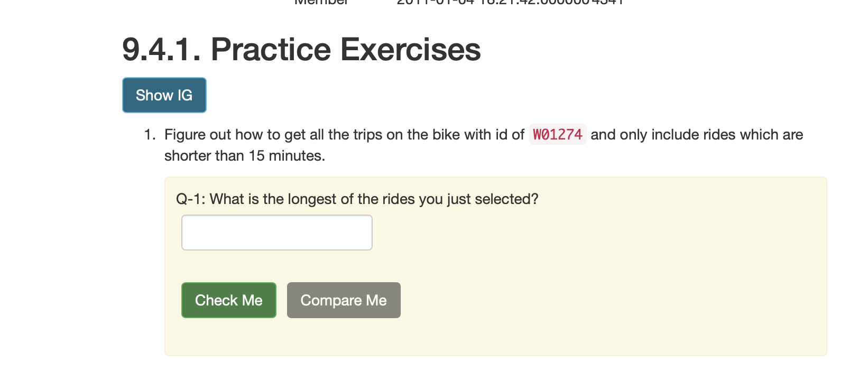The width and height of the screenshot is (868, 371).
Task: Click the 'shorter than 15 minutes' text
Action: pos(244,156)
